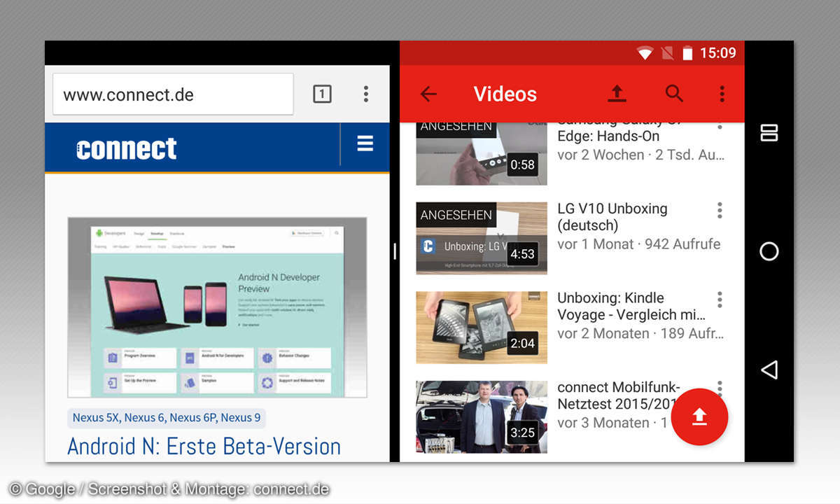This screenshot has height=504, width=840.
Task: Open options for Kindle Voyage video
Action: (720, 300)
